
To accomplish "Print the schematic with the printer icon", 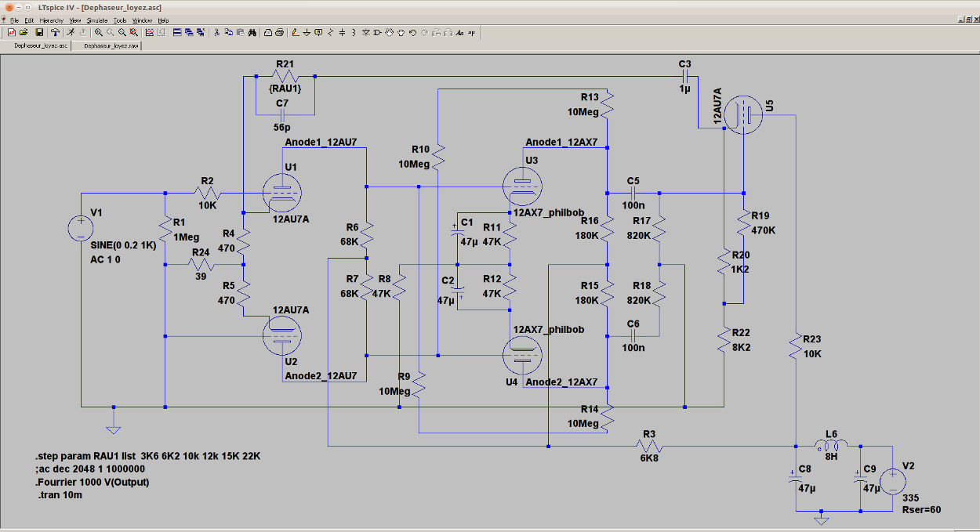I will click(x=280, y=32).
